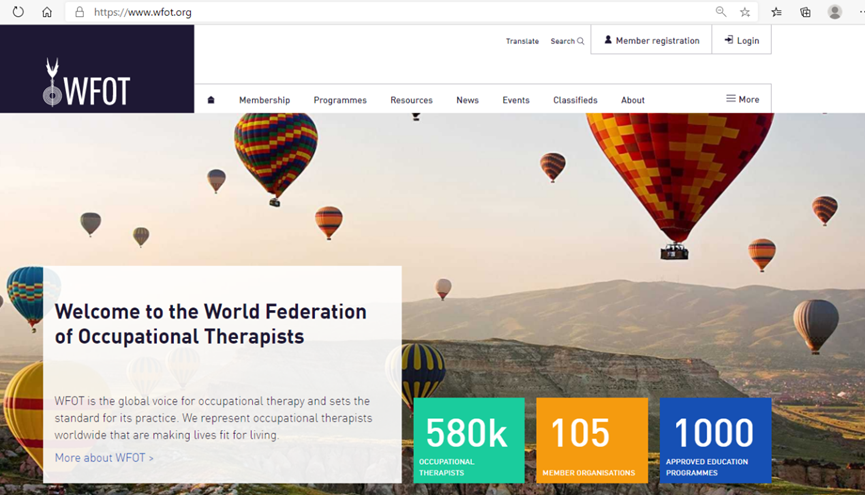Open the Membership menu

pos(264,100)
